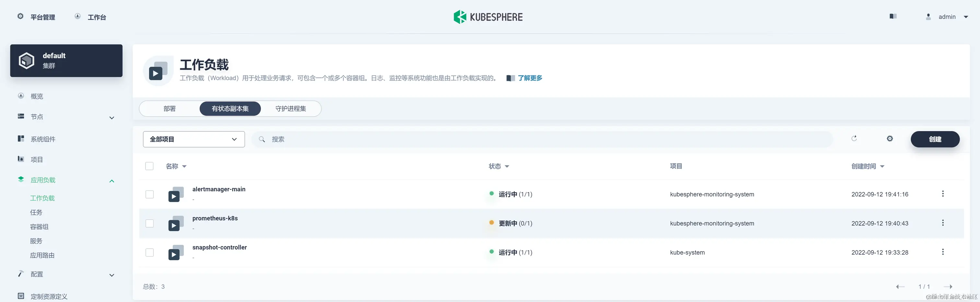Screen dimensions: 980x302
Task: Open the platform management gear icon
Action: click(x=20, y=16)
